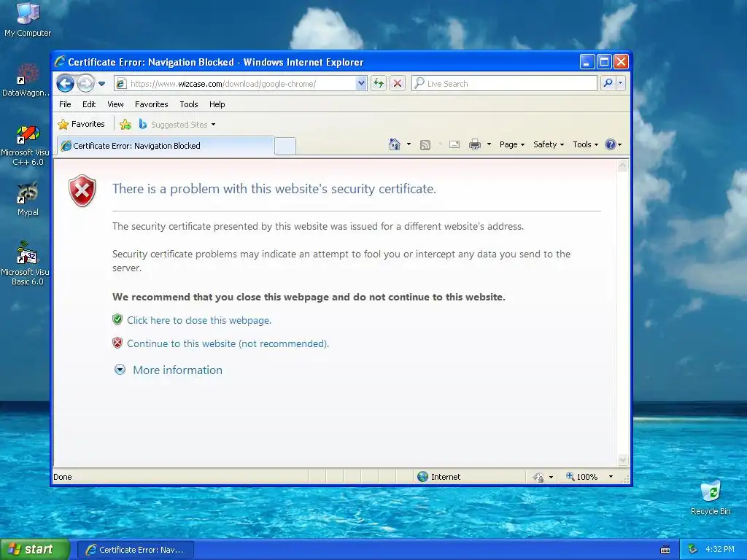Screen dimensions: 747x560
Task: Open the File menu
Action: pos(65,104)
